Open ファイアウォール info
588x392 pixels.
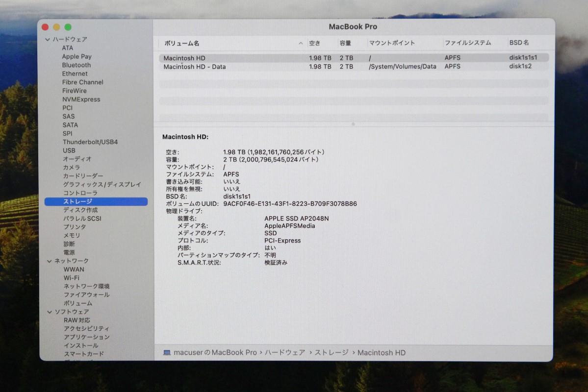(x=87, y=295)
